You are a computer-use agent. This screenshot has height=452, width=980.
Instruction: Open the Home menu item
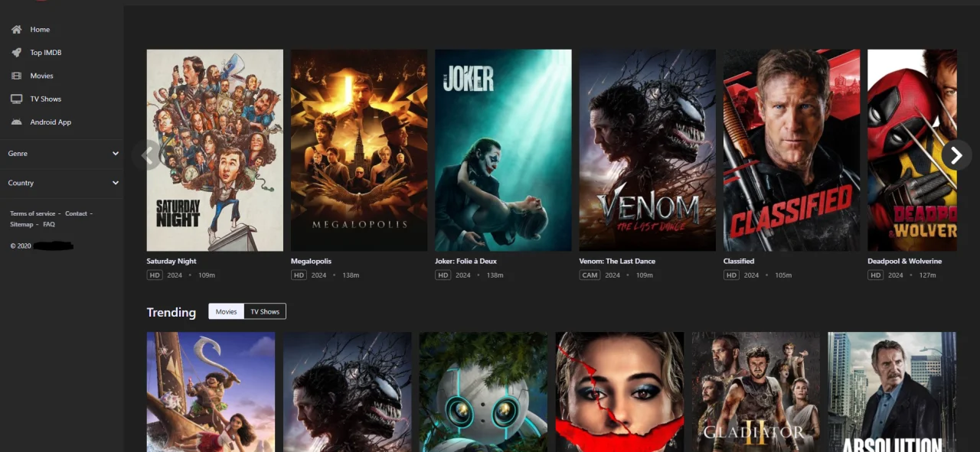(40, 29)
